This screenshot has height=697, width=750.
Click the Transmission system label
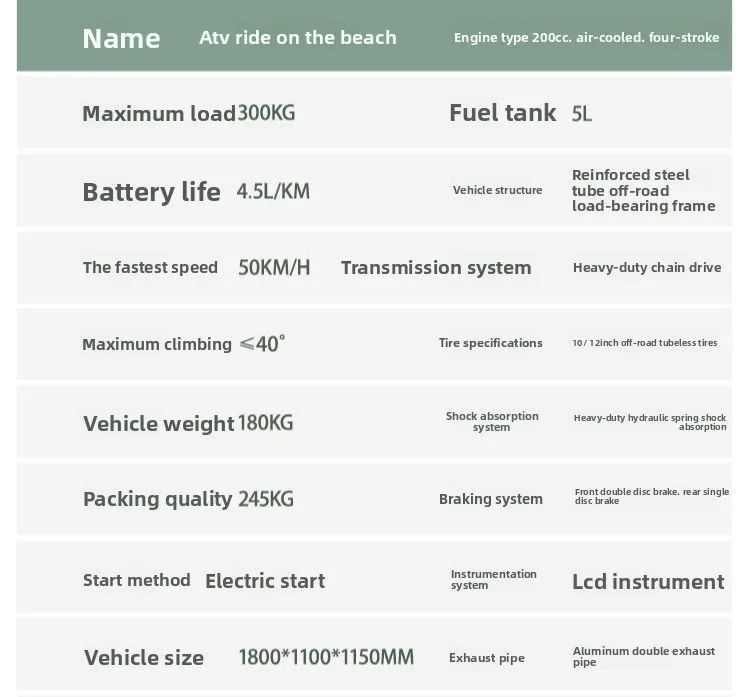pos(436,267)
